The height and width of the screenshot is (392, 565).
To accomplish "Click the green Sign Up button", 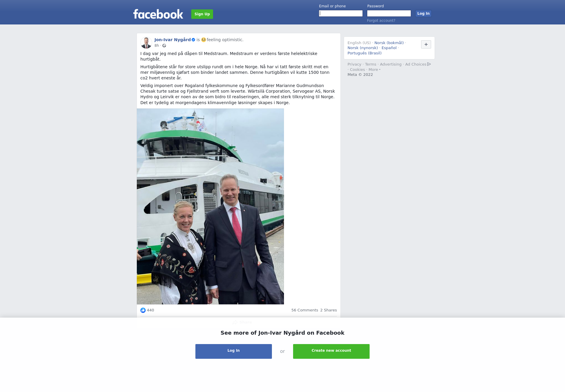I will coord(202,14).
